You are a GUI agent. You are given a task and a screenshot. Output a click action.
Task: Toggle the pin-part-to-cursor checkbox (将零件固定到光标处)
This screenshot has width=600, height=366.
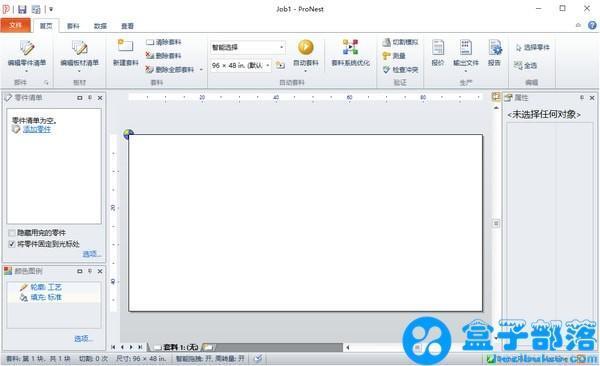click(x=12, y=244)
